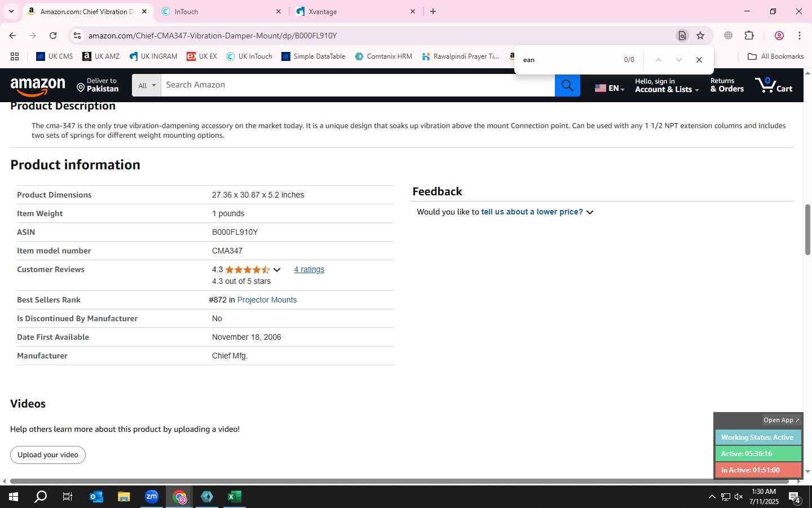Open the UK CMS bookmark

coord(55,56)
